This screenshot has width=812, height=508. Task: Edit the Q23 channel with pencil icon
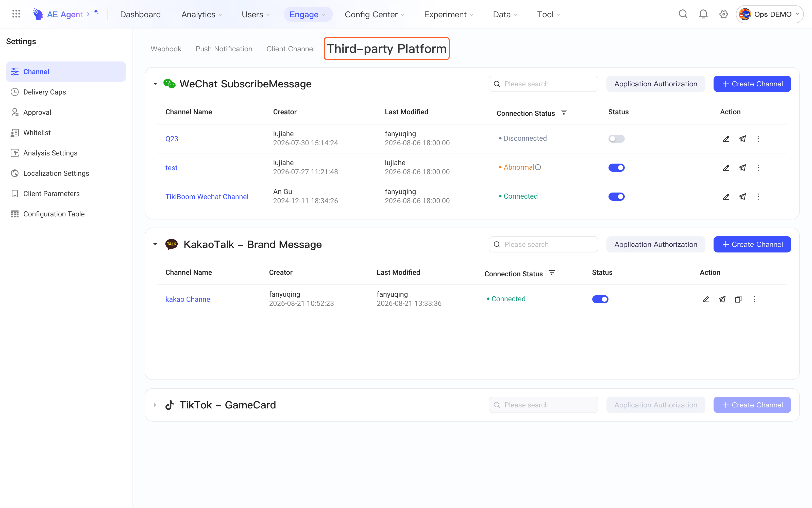coord(726,139)
